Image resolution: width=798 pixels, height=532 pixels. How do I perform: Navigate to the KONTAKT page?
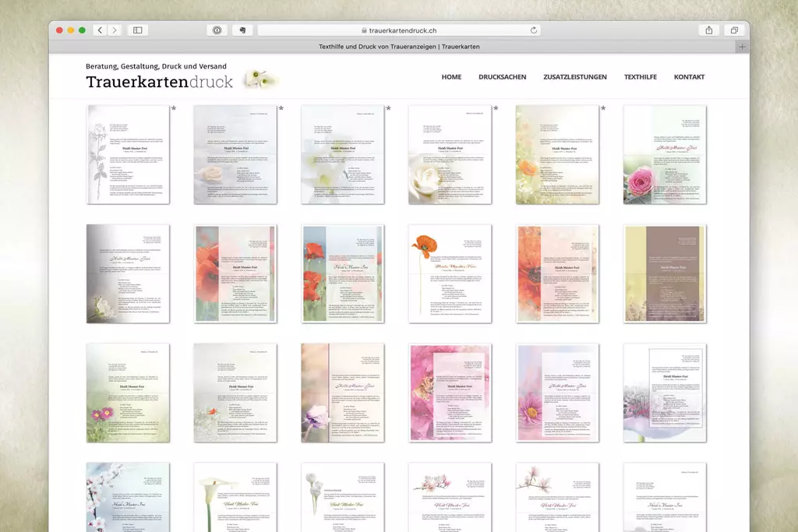[x=689, y=77]
